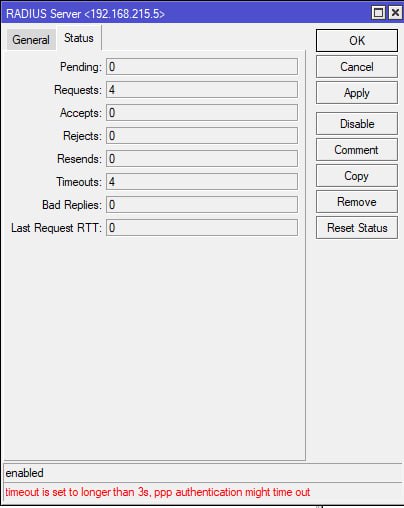The width and height of the screenshot is (404, 508).
Task: Confirm with the OK button
Action: tap(357, 41)
